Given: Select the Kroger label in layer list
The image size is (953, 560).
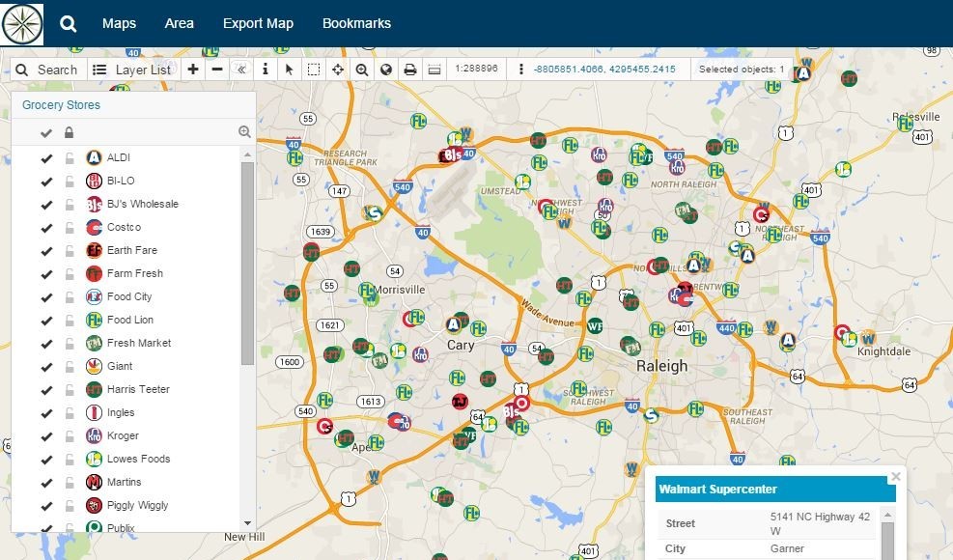Looking at the screenshot, I should (x=123, y=435).
